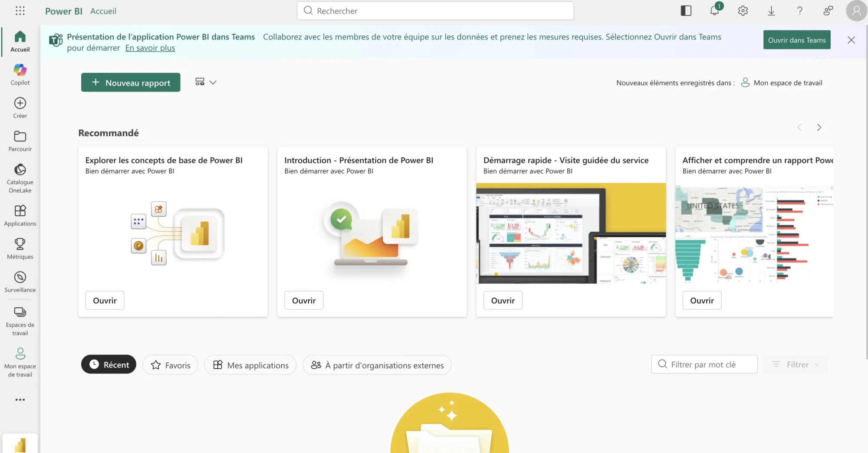
Task: Select the Créer sidebar icon
Action: pyautogui.click(x=20, y=107)
